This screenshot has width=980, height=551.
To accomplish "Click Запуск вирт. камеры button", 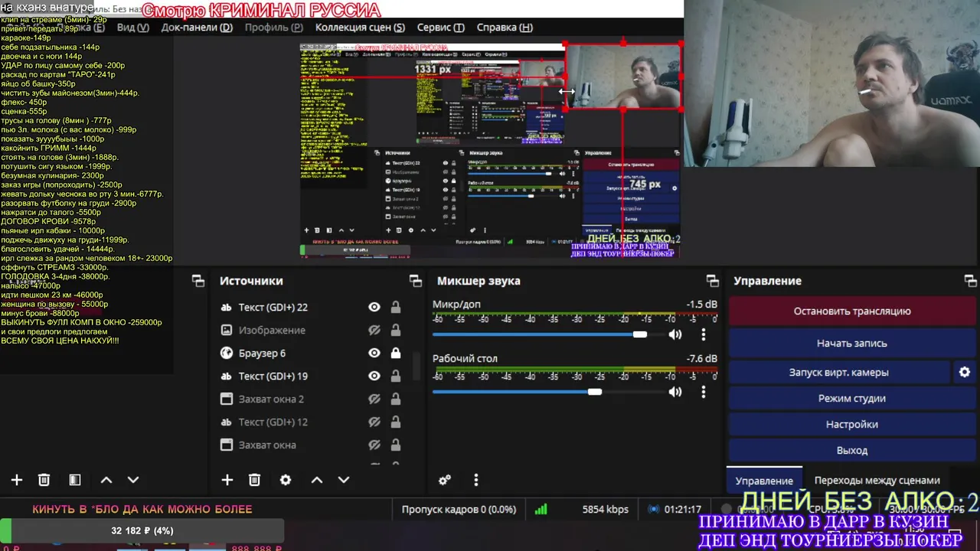I will click(x=839, y=373).
